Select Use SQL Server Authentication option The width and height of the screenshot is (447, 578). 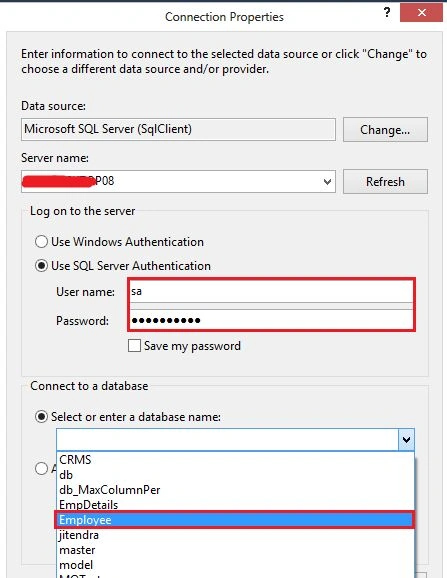pyautogui.click(x=41, y=266)
